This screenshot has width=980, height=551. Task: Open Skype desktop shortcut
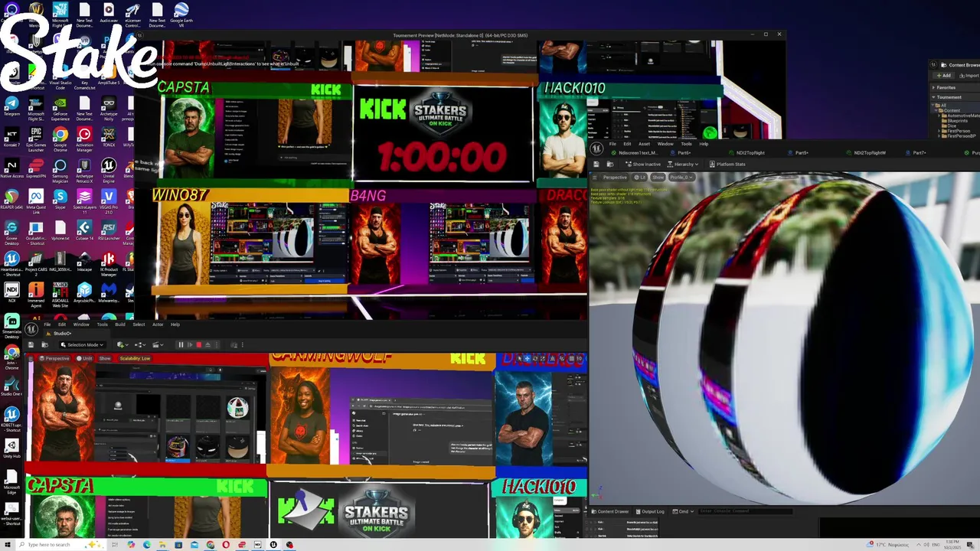60,200
